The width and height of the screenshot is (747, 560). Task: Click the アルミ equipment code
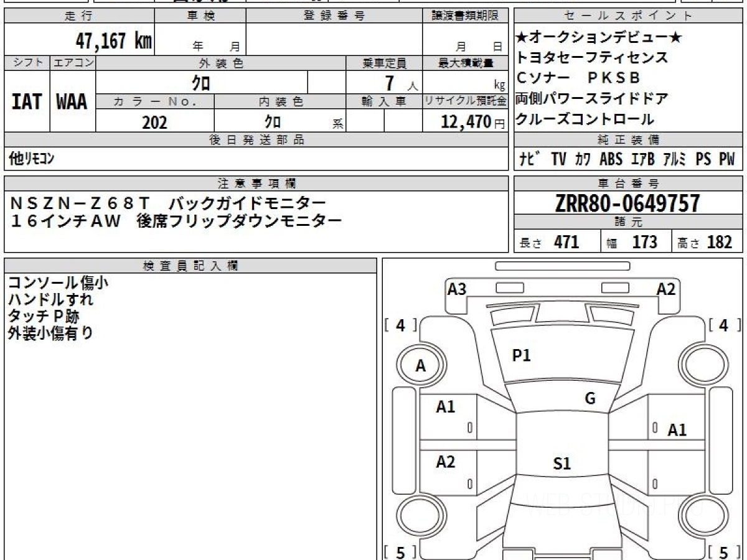click(675, 159)
